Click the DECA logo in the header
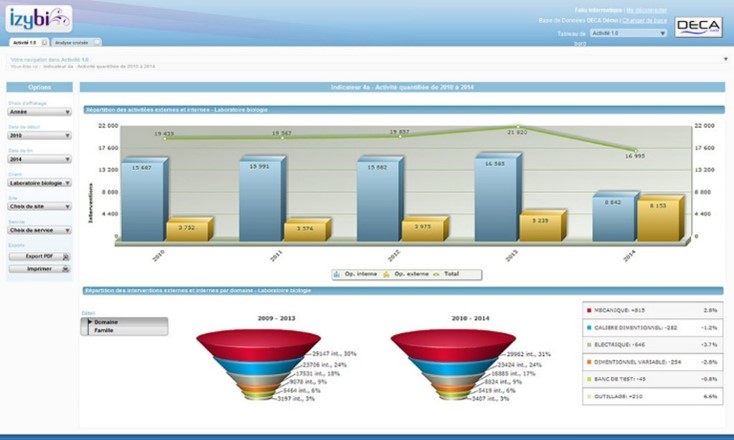 click(697, 27)
